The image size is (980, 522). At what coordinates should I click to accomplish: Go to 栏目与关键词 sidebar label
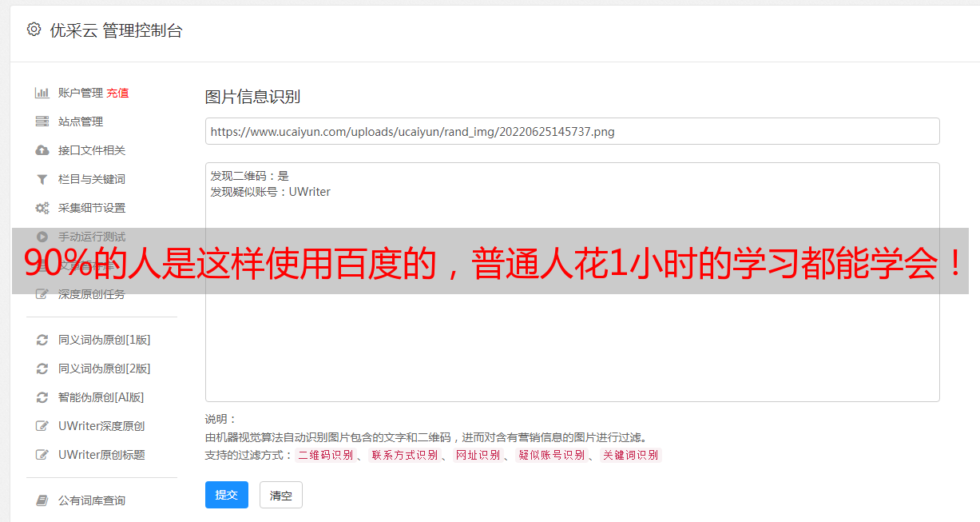tap(92, 179)
